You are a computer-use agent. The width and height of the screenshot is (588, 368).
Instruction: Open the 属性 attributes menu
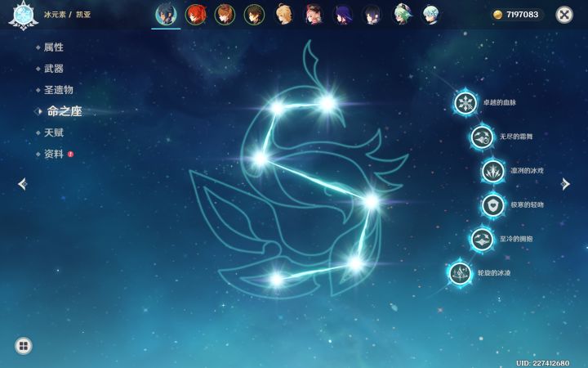click(53, 47)
